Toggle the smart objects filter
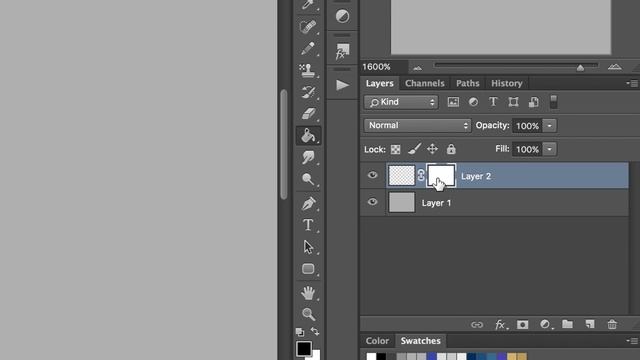Screen dimensions: 640x360 (x=533, y=102)
